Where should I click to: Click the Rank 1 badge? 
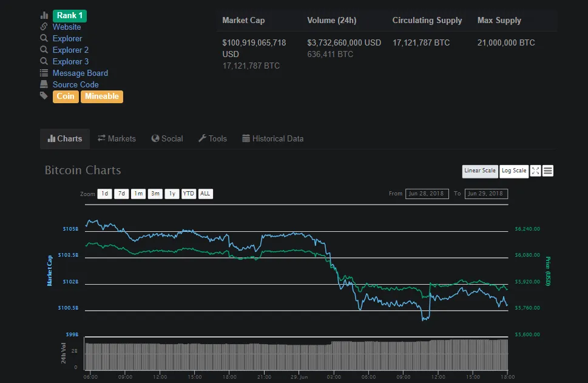point(70,15)
